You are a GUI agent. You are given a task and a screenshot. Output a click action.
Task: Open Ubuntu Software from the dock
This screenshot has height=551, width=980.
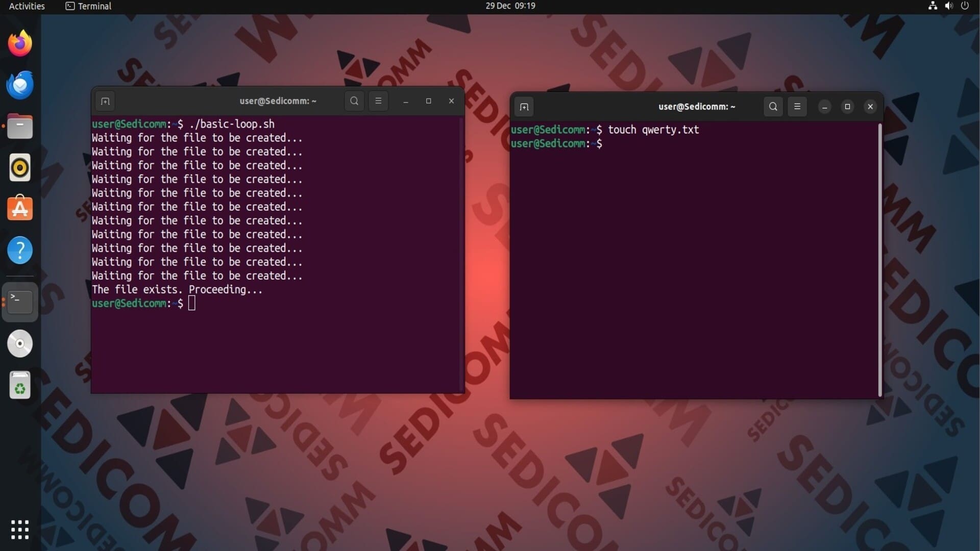(20, 209)
